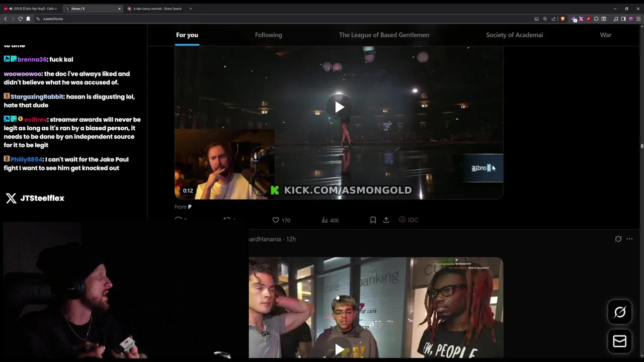The image size is (644, 362).
Task: Open the music note playlist icon
Action: tap(616, 19)
